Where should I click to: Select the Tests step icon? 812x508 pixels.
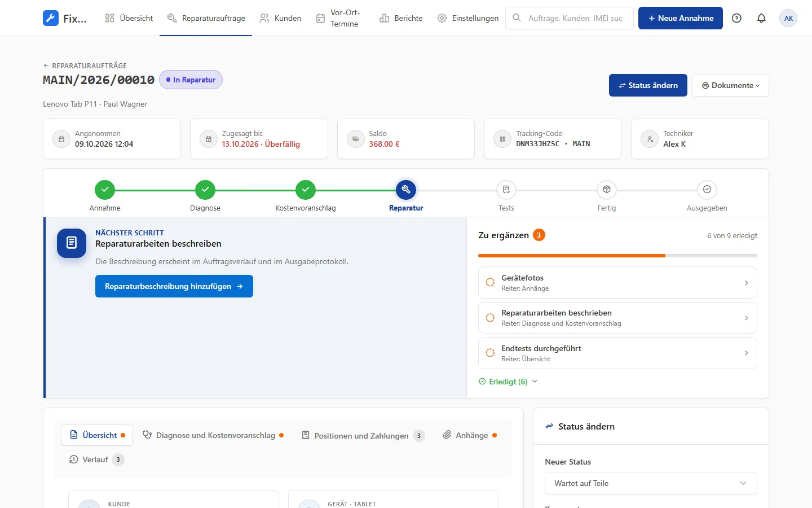pyautogui.click(x=506, y=190)
